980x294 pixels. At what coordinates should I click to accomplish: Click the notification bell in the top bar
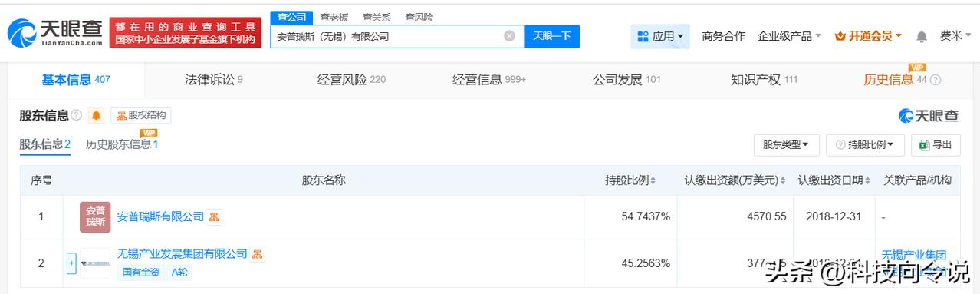(x=922, y=36)
